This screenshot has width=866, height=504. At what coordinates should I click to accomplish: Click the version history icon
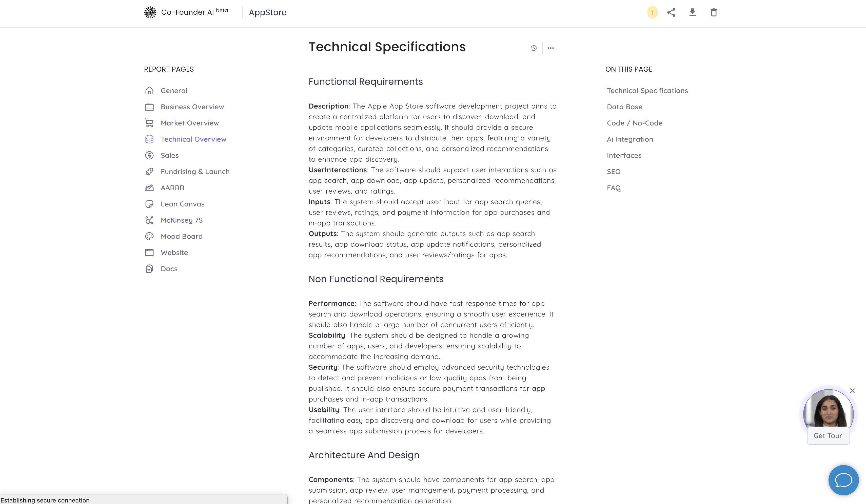point(534,48)
